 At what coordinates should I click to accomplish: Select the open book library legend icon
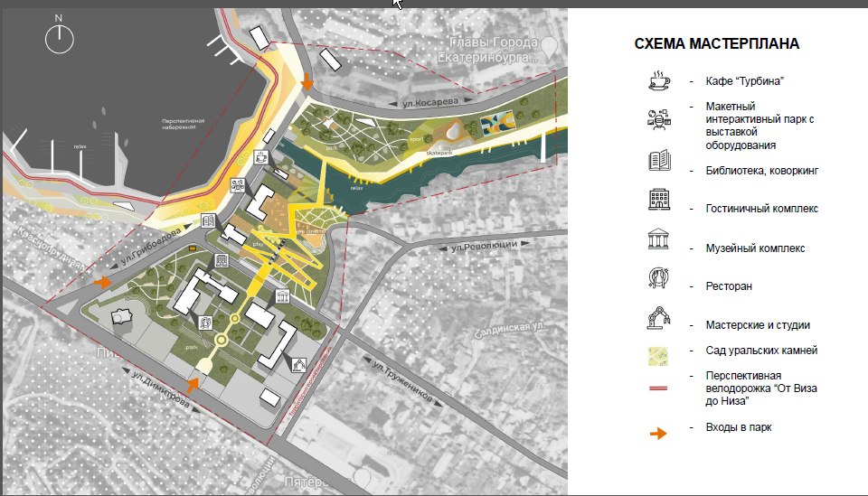point(658,162)
